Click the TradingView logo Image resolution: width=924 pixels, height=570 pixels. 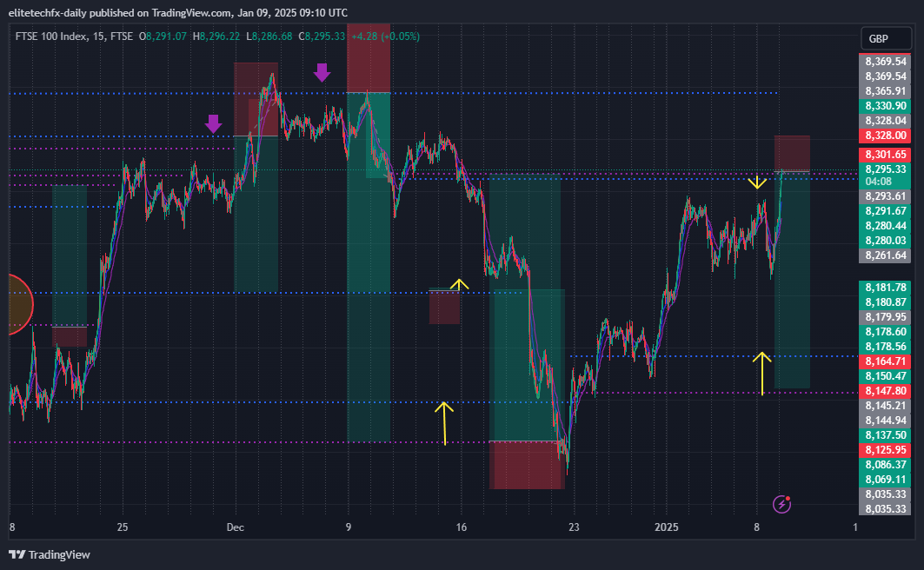pyautogui.click(x=50, y=554)
